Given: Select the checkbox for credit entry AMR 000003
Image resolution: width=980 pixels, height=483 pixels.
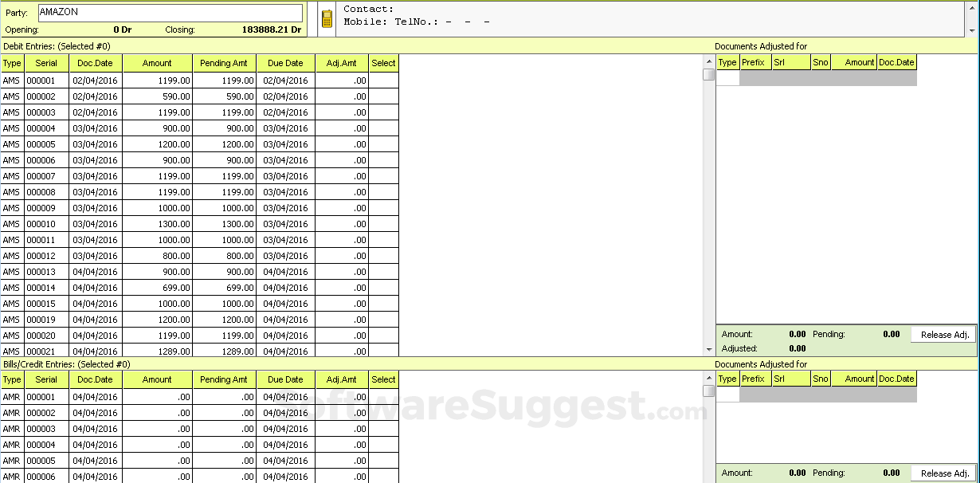Looking at the screenshot, I should pos(383,429).
